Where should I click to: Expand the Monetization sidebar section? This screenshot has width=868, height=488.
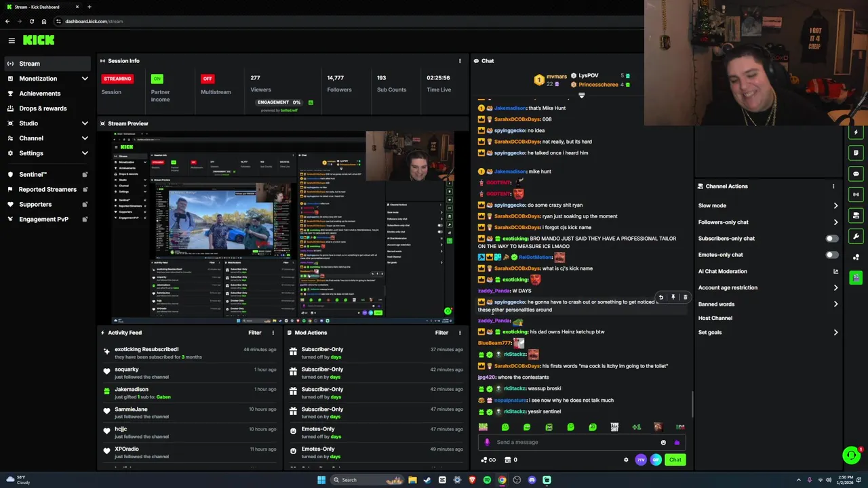(x=85, y=79)
